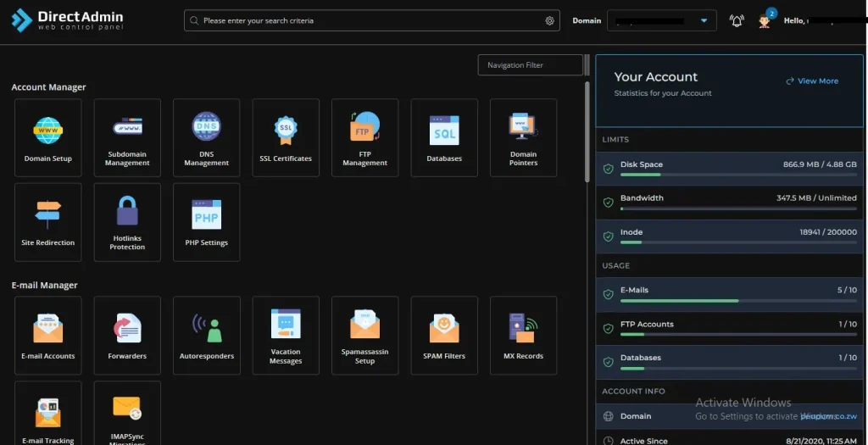The height and width of the screenshot is (445, 868).
Task: Click the Navigation Filter drag handle
Action: click(587, 64)
